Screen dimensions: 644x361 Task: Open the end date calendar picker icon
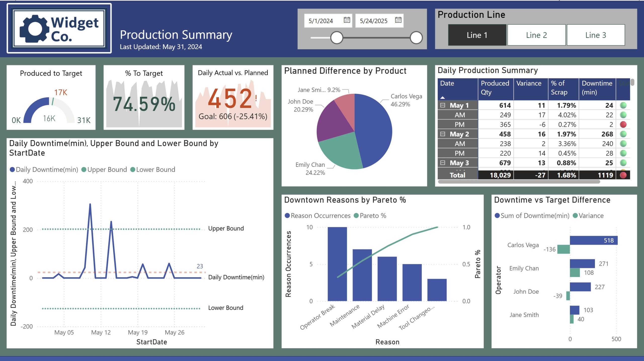398,20
